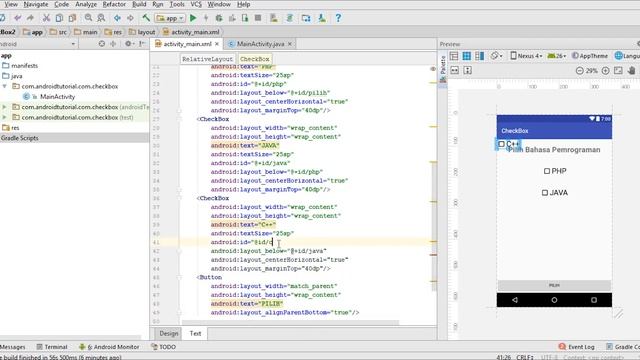
Task: Open the API 26 version dropdown
Action: coord(557,56)
